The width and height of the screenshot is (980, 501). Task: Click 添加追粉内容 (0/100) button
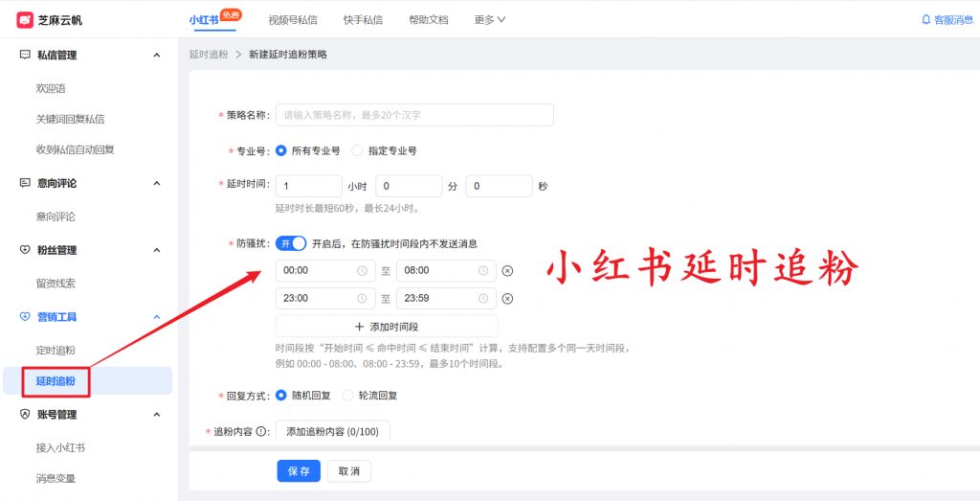(332, 431)
